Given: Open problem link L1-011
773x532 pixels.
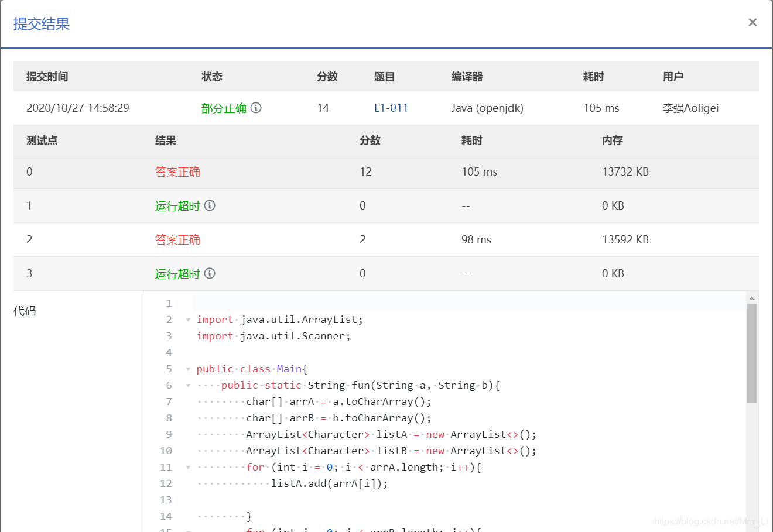Looking at the screenshot, I should [x=391, y=108].
